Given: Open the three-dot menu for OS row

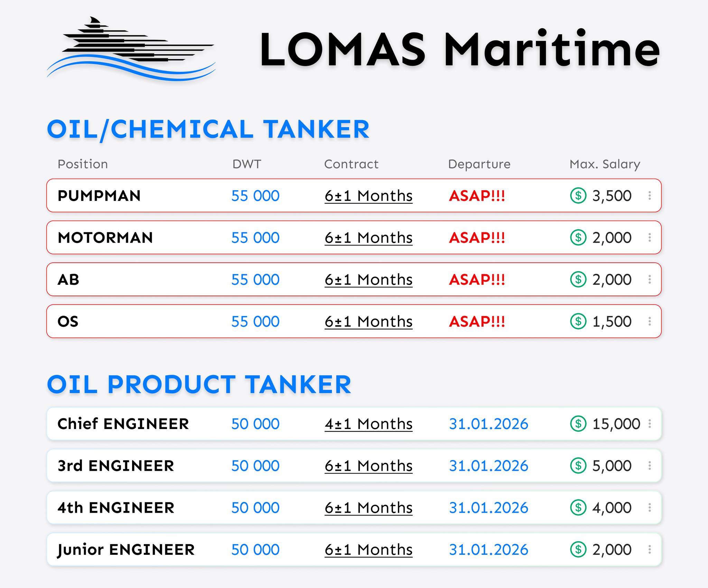Looking at the screenshot, I should (650, 321).
